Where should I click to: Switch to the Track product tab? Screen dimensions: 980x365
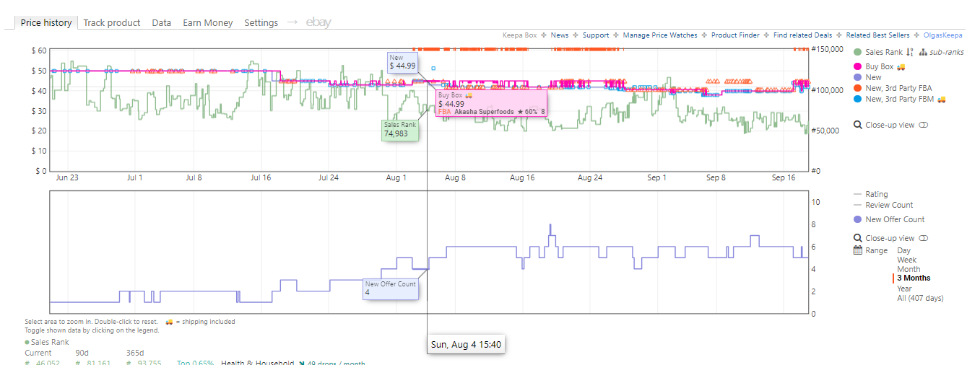click(x=112, y=22)
